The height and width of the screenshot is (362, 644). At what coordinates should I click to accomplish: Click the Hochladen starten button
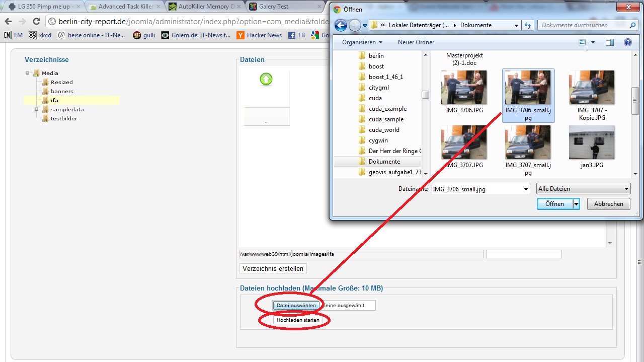click(297, 320)
